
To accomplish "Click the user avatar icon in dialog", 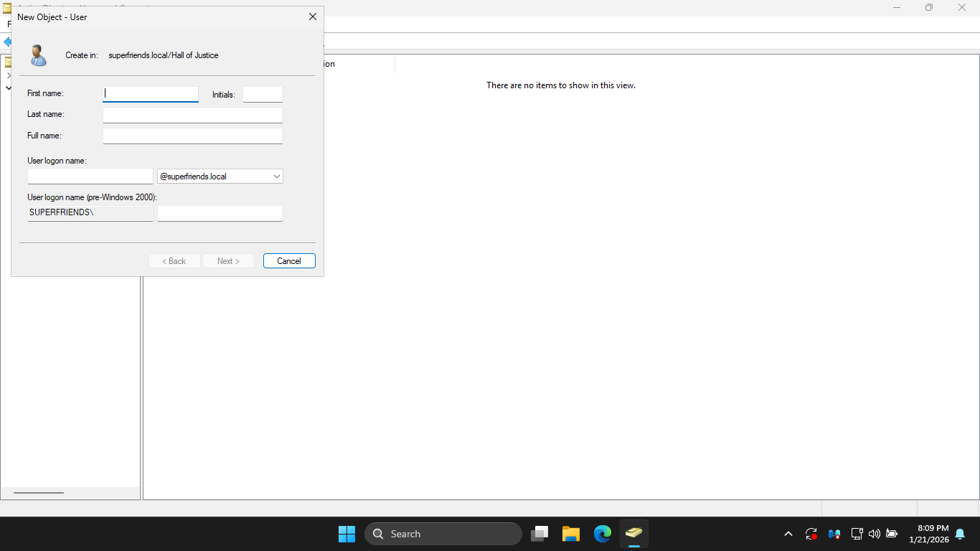I will coord(38,55).
